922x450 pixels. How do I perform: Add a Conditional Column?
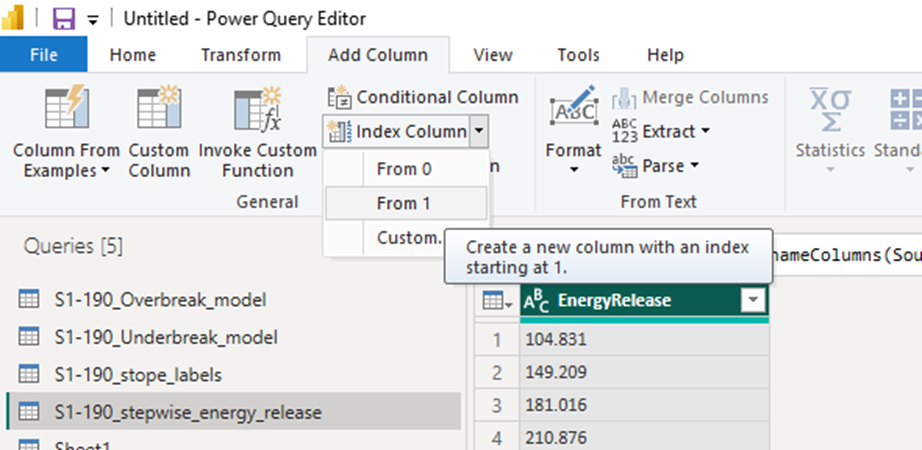tap(423, 97)
